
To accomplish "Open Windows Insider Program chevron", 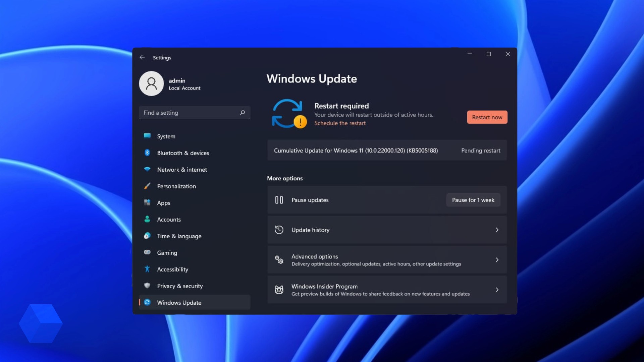I will pos(497,290).
